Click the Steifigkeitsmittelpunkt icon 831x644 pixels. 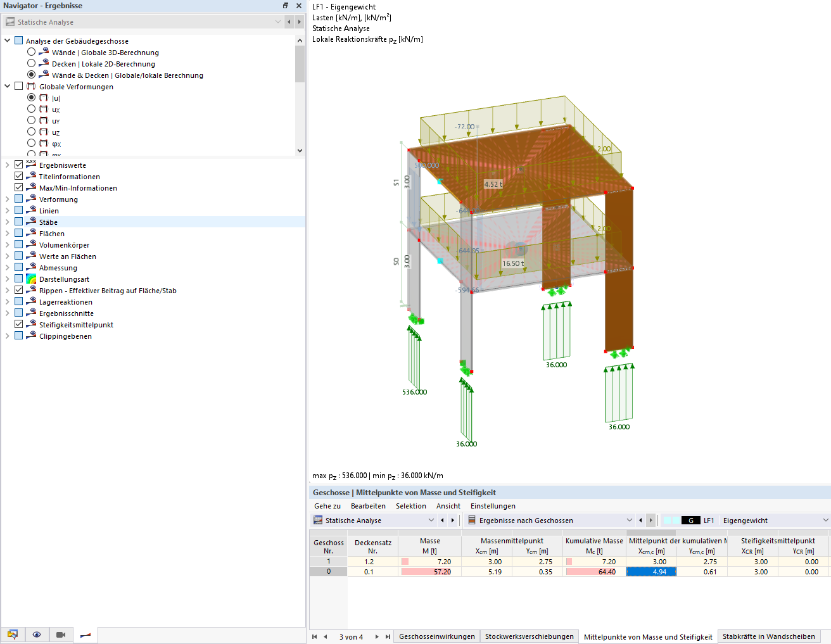point(31,324)
